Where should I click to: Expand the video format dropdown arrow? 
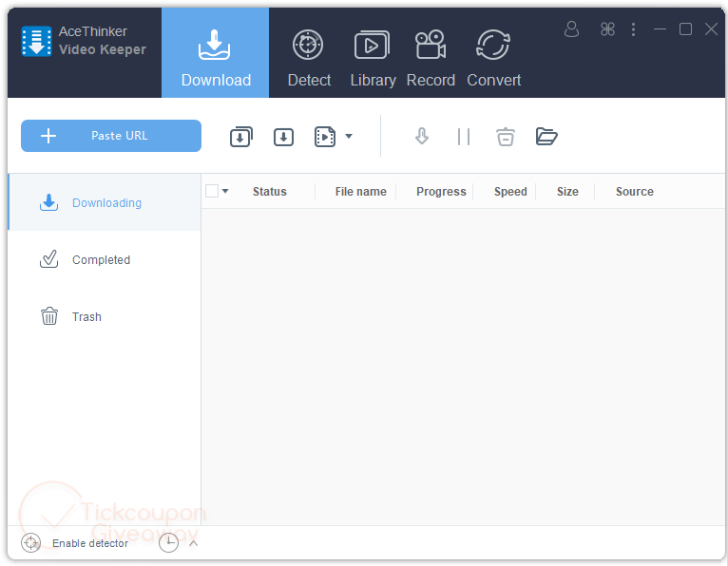(349, 137)
